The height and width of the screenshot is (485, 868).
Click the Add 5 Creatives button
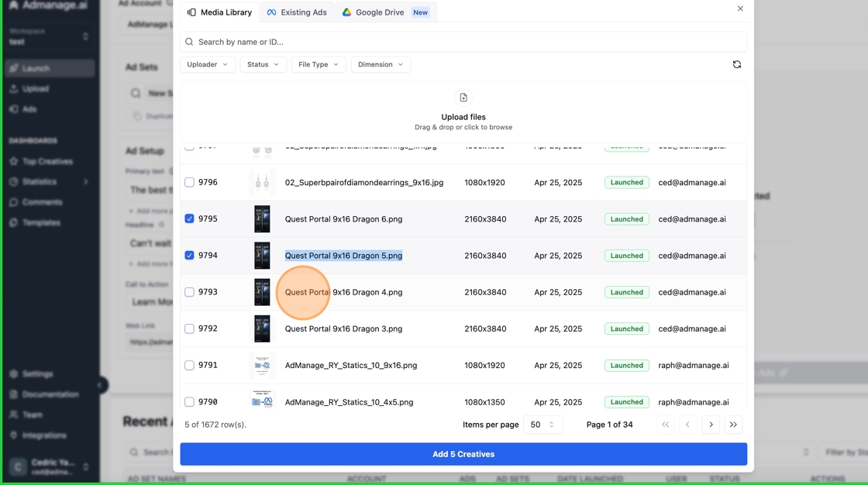click(x=463, y=454)
